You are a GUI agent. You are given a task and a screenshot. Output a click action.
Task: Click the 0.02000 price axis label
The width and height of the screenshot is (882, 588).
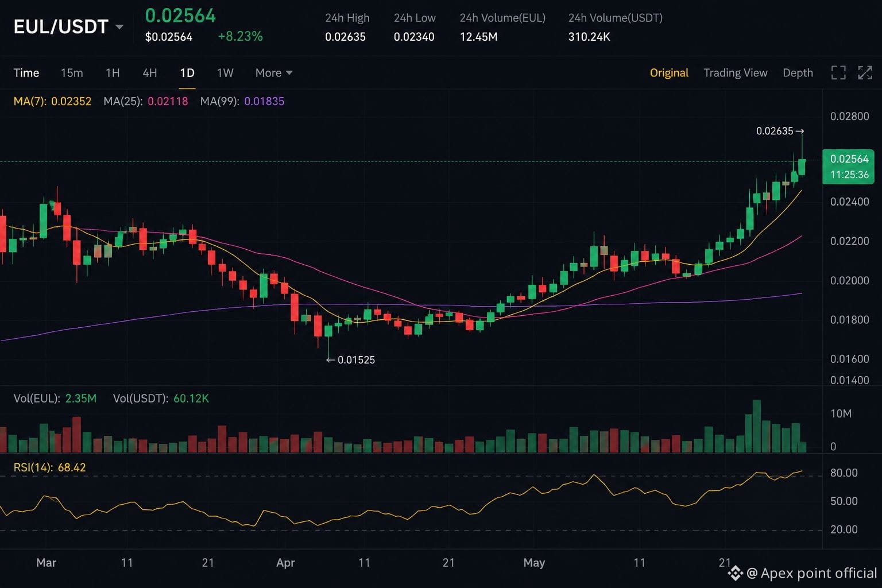coord(850,280)
